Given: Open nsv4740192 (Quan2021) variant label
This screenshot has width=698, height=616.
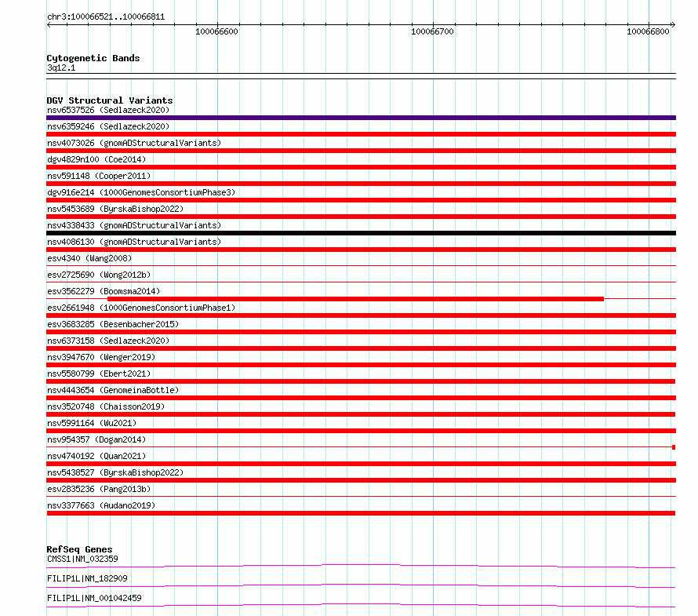Looking at the screenshot, I should click(x=96, y=456).
